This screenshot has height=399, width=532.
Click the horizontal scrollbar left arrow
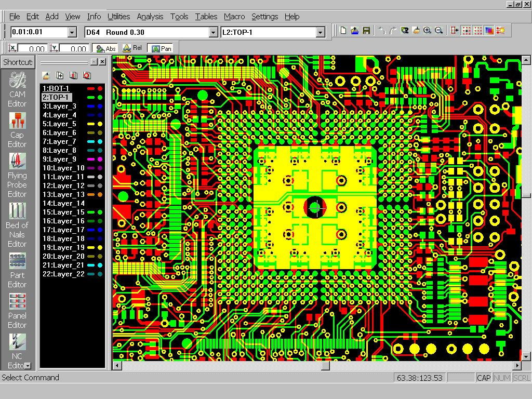pos(117,365)
